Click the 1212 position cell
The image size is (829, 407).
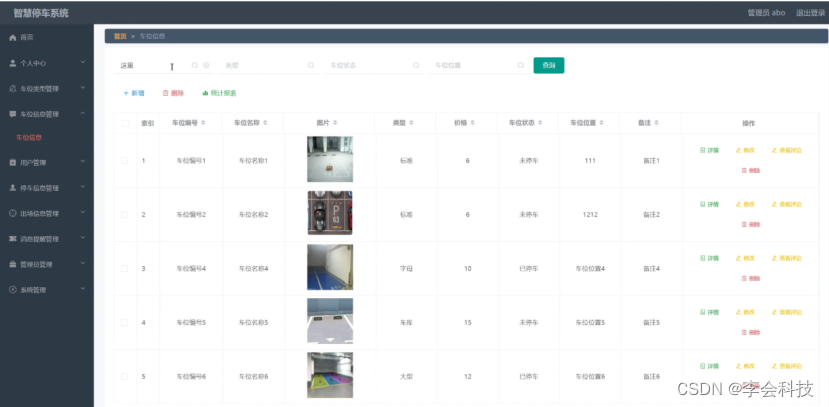pyautogui.click(x=590, y=215)
